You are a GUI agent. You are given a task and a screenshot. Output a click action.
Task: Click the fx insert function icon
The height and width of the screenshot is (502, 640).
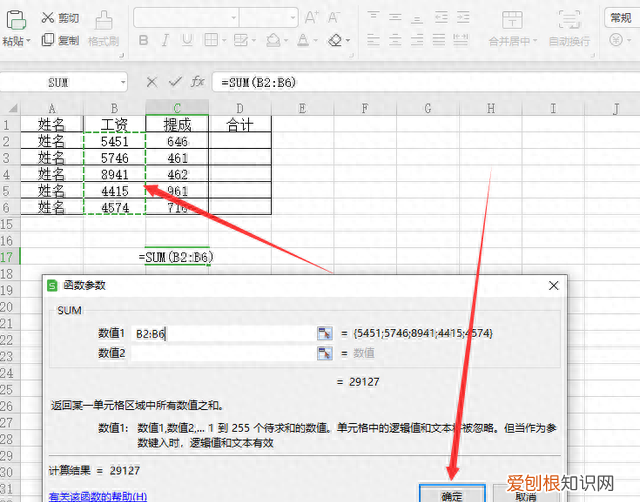pos(198,82)
